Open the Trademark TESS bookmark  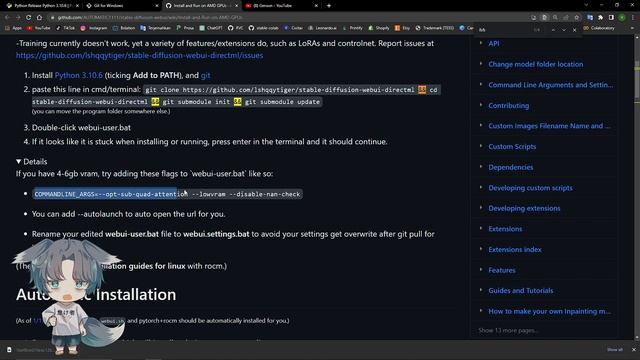click(x=435, y=28)
